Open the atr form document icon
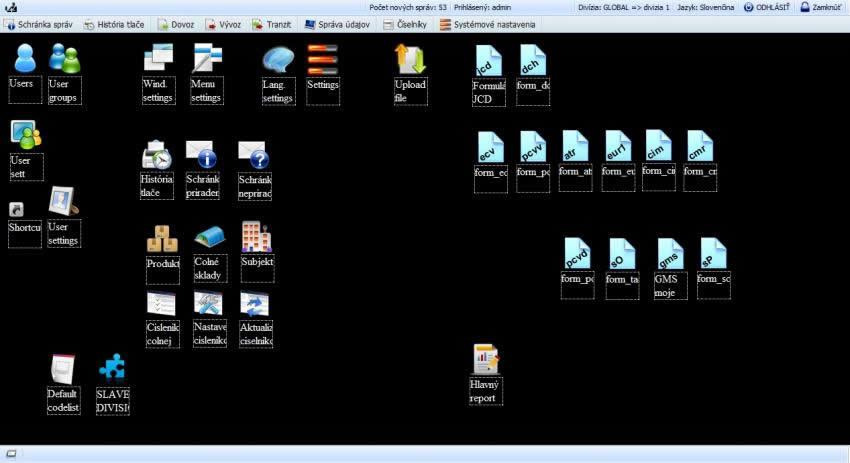This screenshot has width=850, height=463. click(x=575, y=146)
